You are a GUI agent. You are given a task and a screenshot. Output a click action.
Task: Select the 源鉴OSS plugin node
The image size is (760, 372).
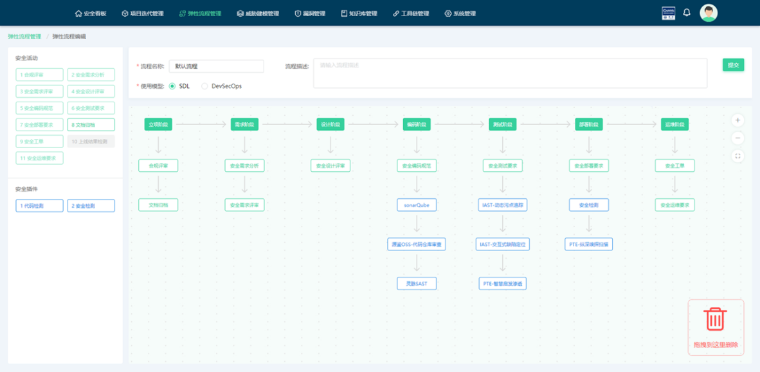416,244
